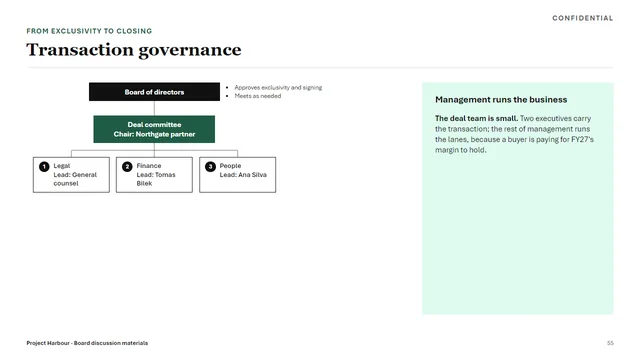
Task: Click the number 2 badge icon
Action: click(x=127, y=167)
